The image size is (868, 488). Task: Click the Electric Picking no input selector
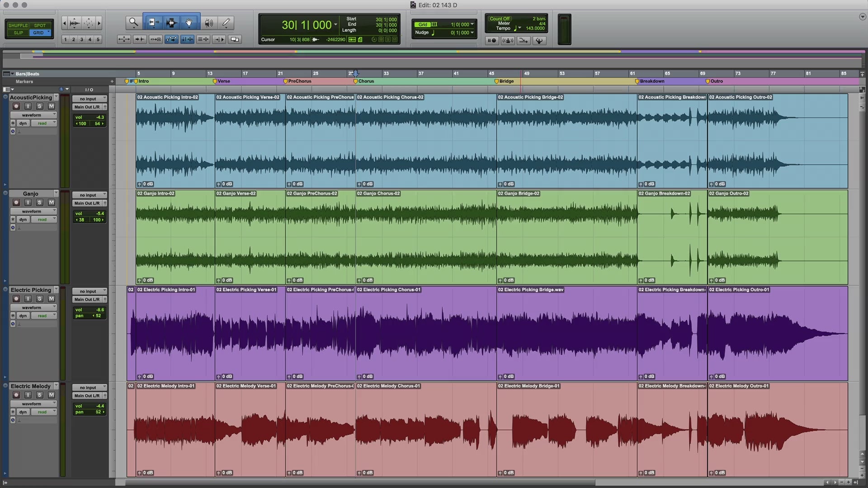(89, 291)
